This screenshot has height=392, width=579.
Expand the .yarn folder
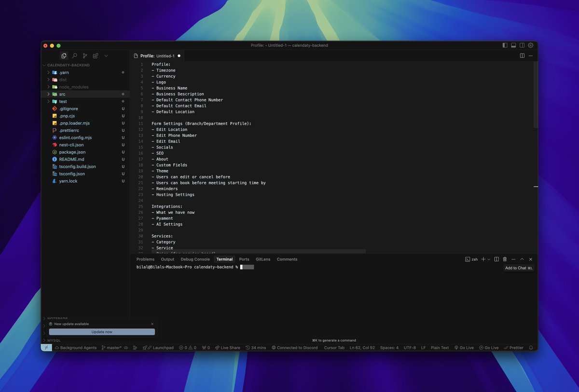pyautogui.click(x=64, y=72)
